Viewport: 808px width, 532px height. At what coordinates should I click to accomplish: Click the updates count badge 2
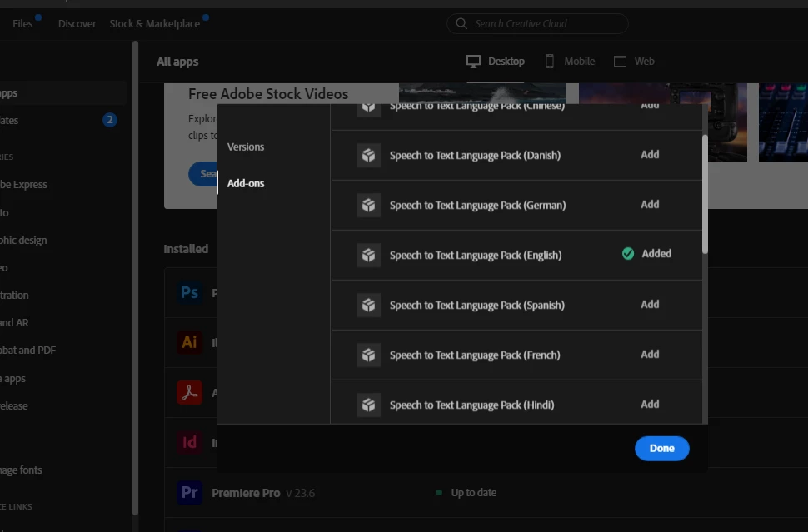pos(110,120)
